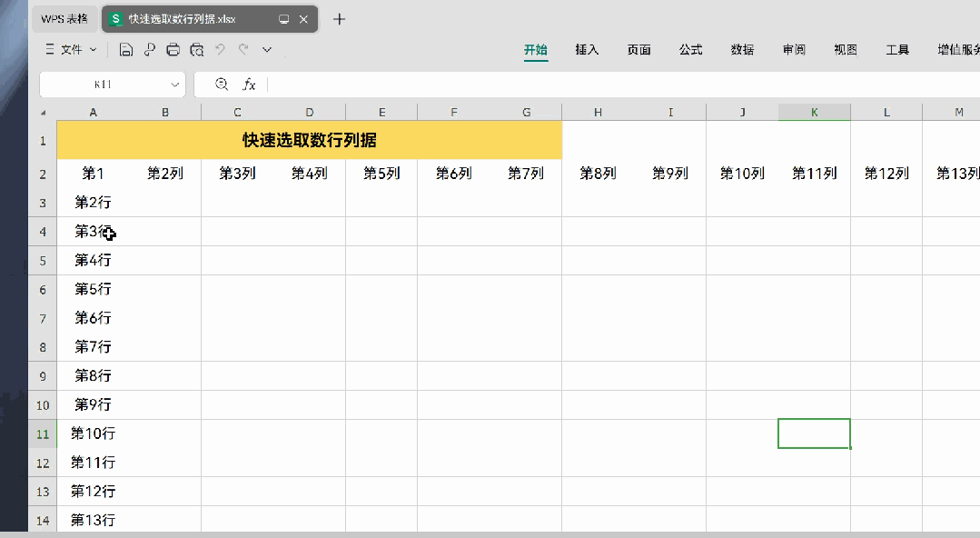Click cell containing 第5列
Viewport: 980px width, 538px height.
pos(381,174)
